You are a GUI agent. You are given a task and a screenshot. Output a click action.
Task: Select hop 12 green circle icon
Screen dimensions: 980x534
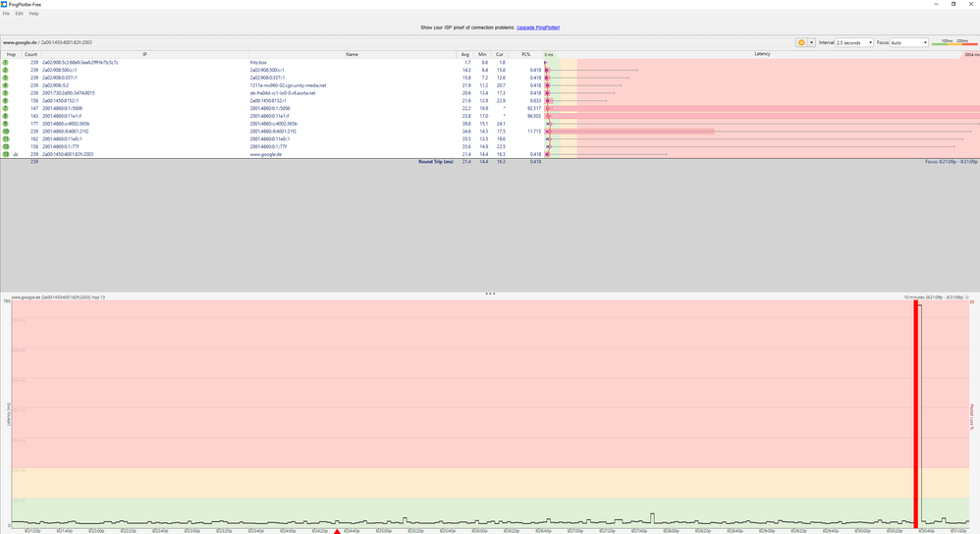pos(6,147)
